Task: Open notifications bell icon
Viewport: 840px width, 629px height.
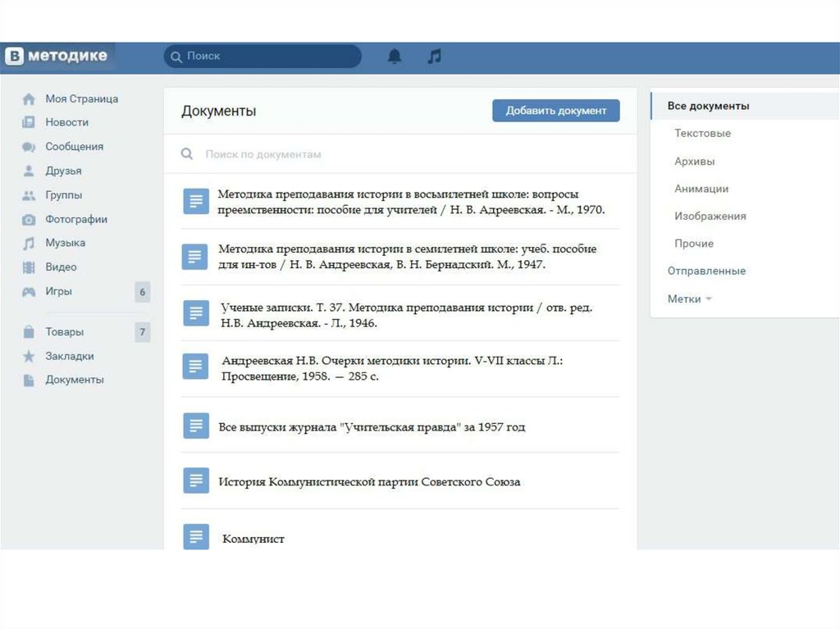Action: click(395, 57)
